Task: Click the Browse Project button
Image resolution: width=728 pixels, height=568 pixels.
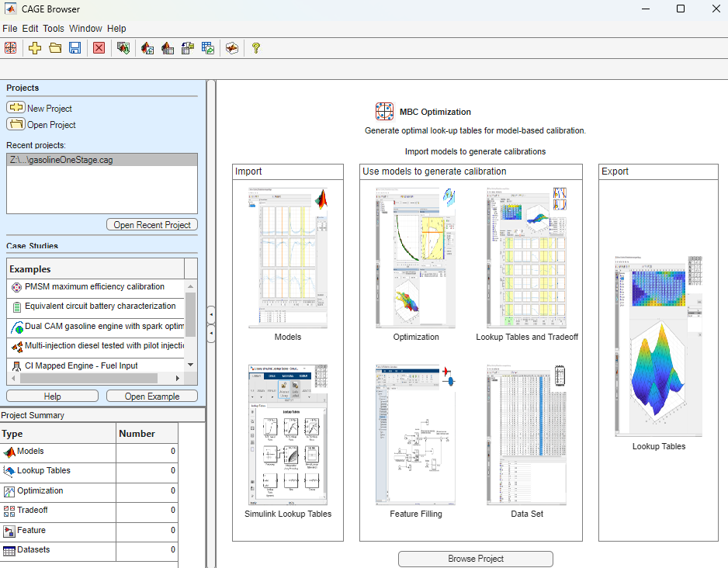Action: point(475,559)
